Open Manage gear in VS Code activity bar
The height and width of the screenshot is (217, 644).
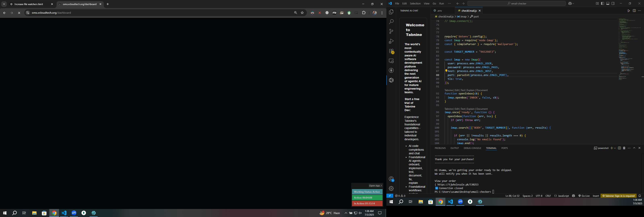point(391,188)
